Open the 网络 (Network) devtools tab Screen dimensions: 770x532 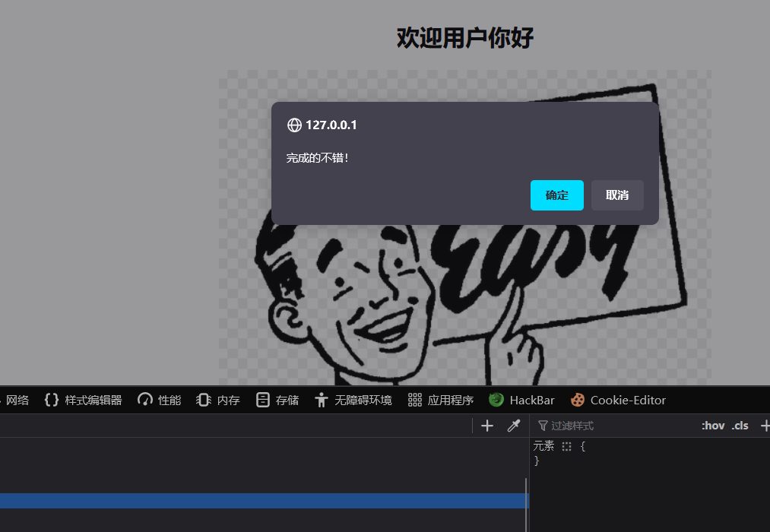coord(17,400)
